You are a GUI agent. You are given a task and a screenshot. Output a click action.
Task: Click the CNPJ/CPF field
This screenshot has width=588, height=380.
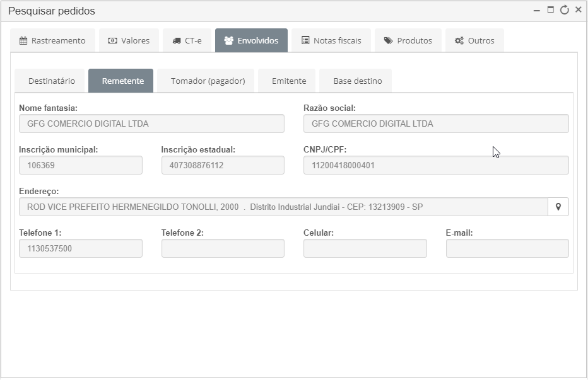coord(436,165)
